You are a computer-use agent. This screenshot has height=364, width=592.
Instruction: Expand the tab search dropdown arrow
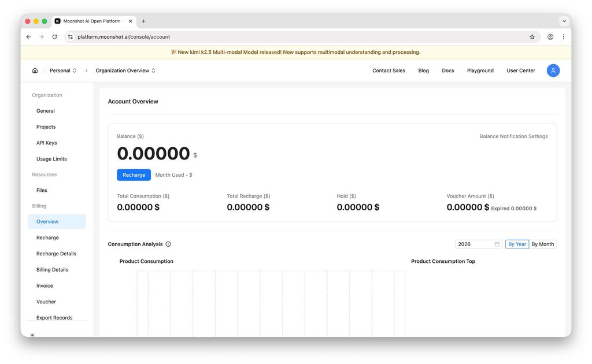564,21
